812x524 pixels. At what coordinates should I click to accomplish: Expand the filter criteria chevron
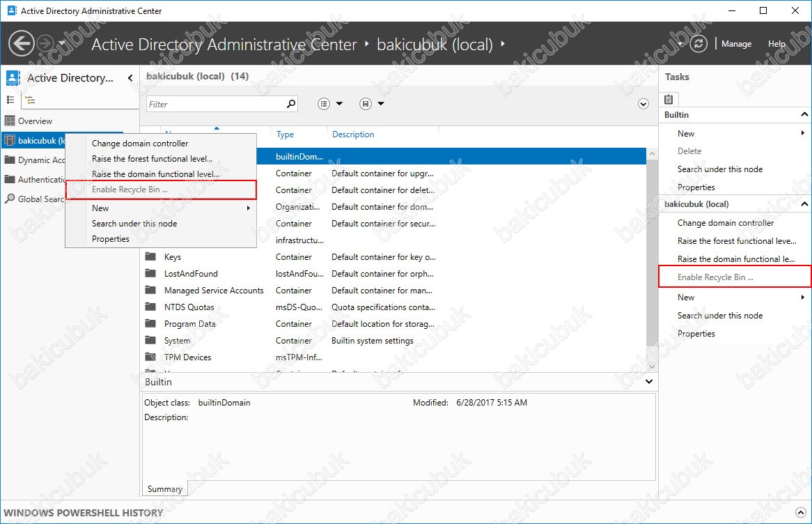click(x=643, y=104)
